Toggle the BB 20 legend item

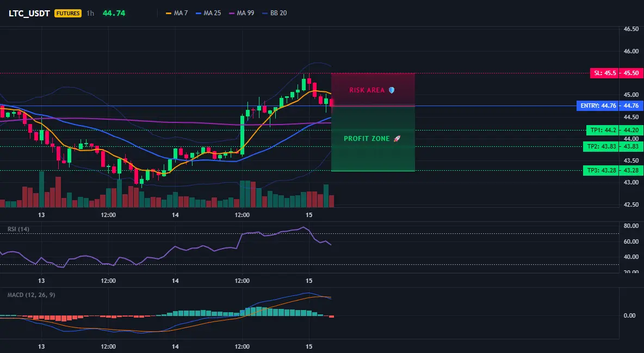coord(274,13)
